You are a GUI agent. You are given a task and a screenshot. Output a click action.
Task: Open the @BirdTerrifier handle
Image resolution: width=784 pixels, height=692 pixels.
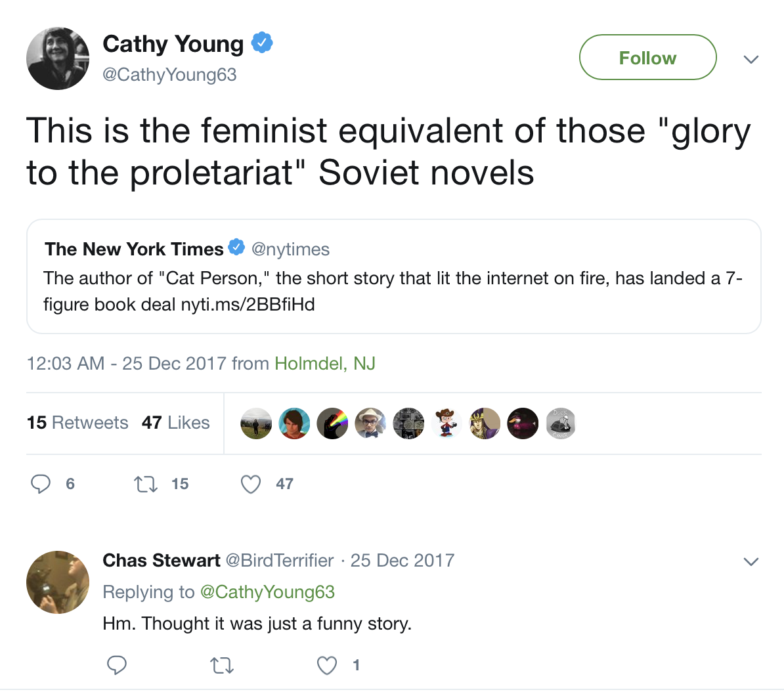tap(280, 561)
